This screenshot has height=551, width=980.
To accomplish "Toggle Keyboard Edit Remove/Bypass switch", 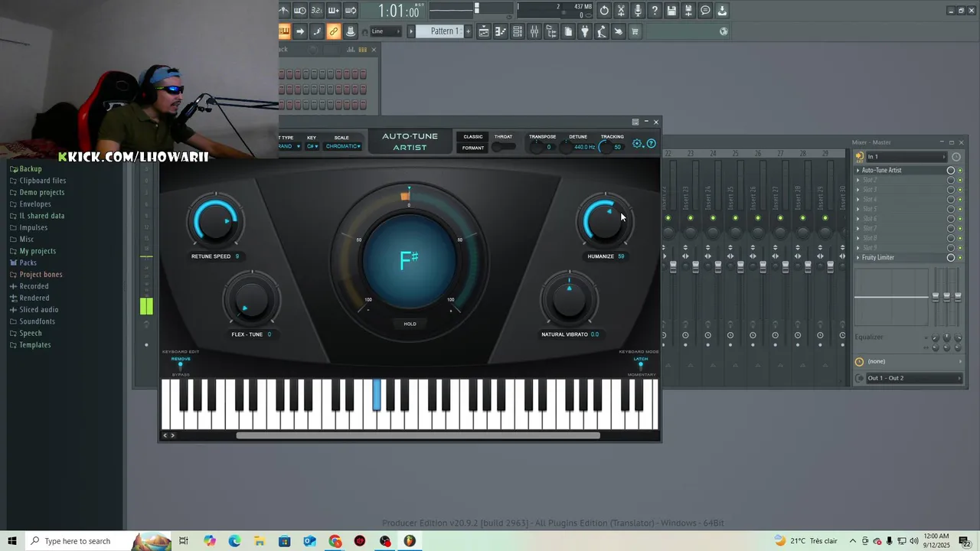I will pos(181,366).
